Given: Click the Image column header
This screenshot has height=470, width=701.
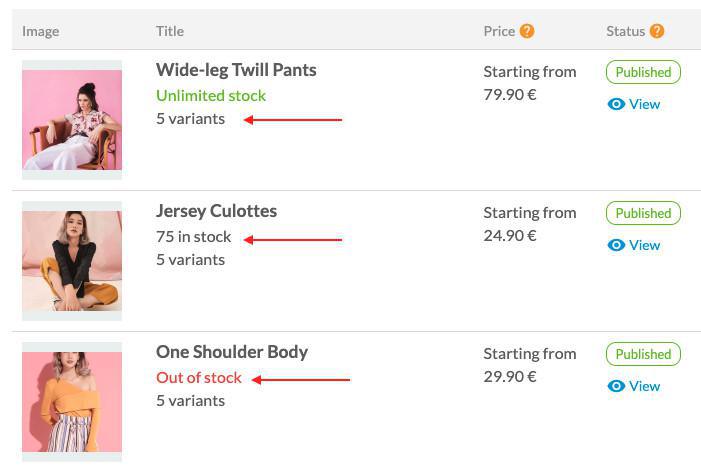Looking at the screenshot, I should (x=40, y=31).
